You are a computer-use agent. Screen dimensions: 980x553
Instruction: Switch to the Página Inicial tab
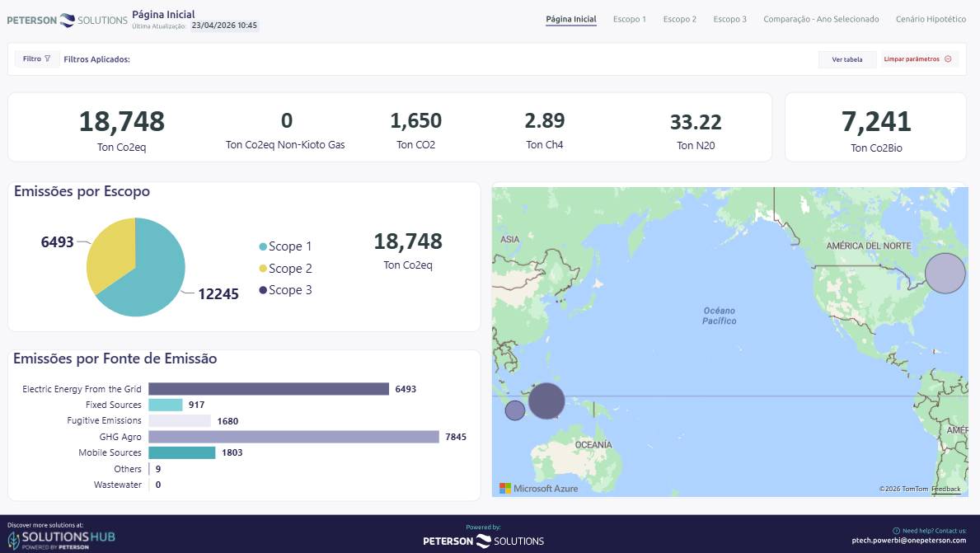coord(571,20)
